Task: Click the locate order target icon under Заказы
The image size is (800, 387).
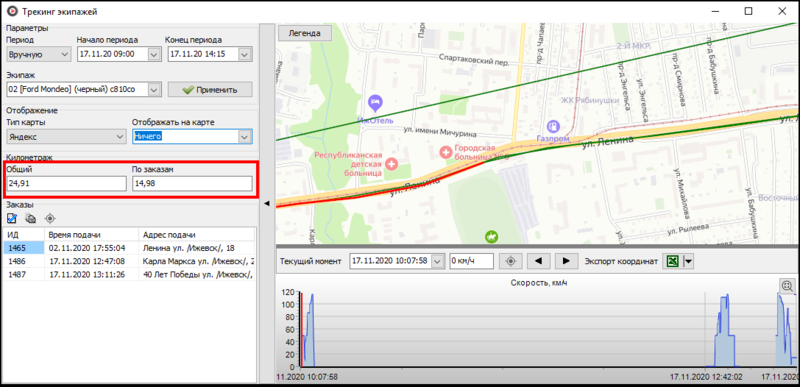Action: click(49, 218)
